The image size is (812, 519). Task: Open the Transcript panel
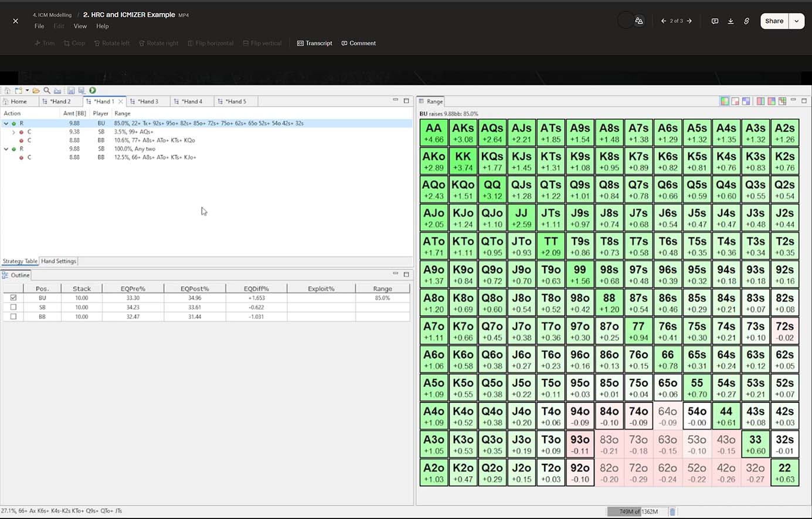click(315, 43)
